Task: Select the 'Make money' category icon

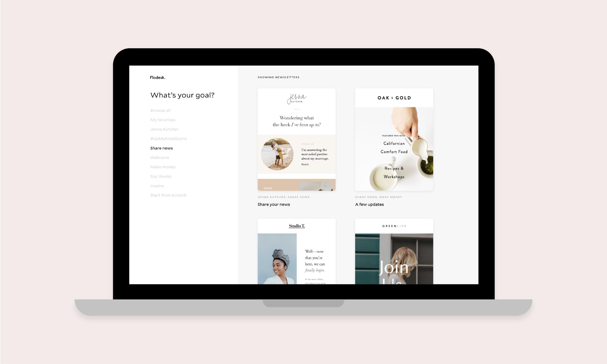Action: (x=162, y=167)
